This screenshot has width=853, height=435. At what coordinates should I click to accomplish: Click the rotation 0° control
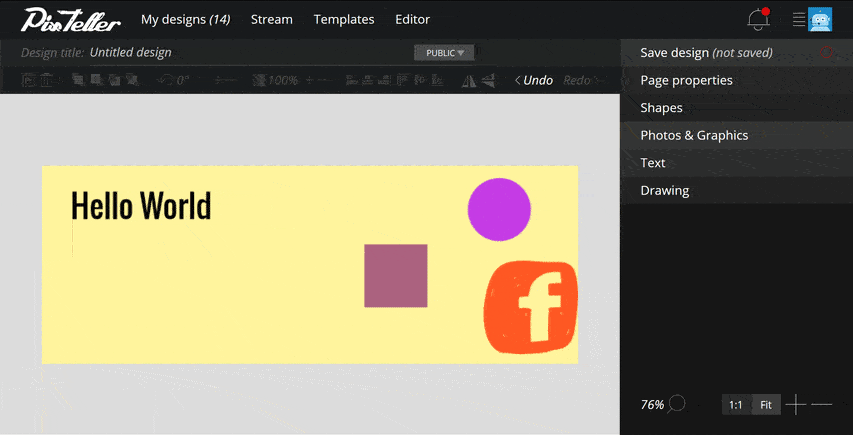point(174,80)
